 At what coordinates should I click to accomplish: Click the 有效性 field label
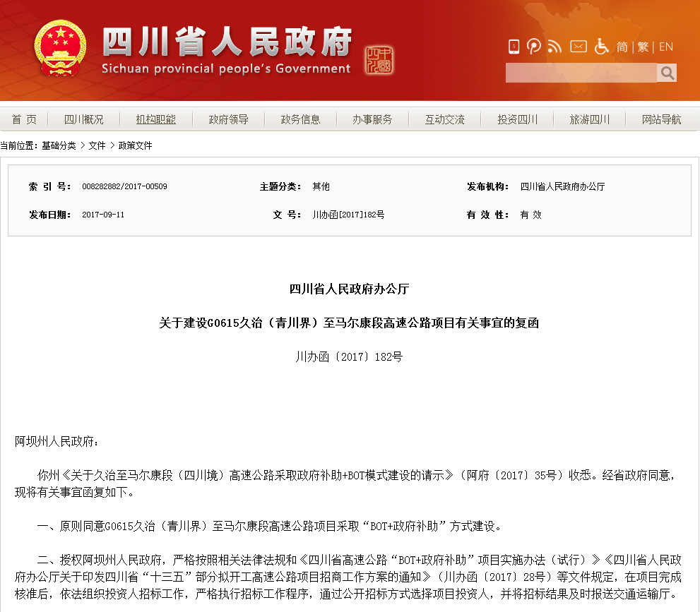[488, 215]
